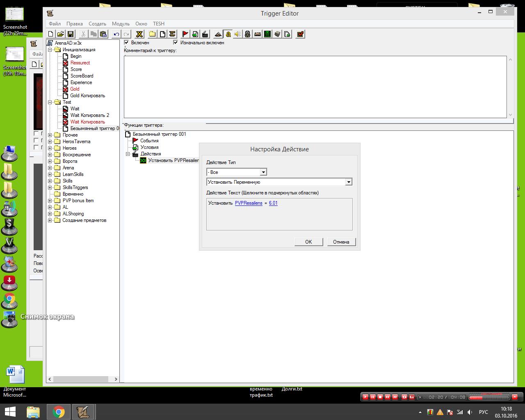Save the map with floppy disk icon
This screenshot has width=525, height=420.
click(70, 34)
